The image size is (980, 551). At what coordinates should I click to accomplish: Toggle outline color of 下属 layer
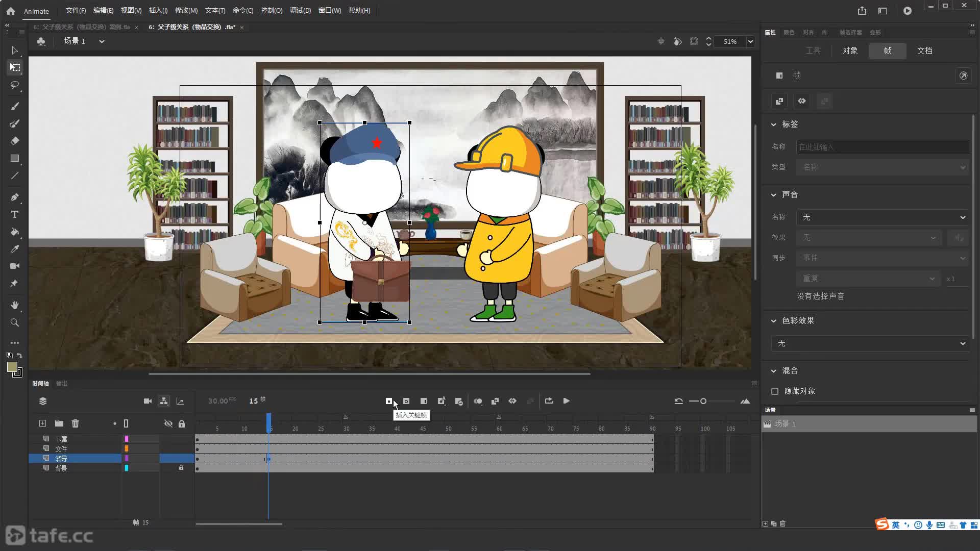point(127,439)
